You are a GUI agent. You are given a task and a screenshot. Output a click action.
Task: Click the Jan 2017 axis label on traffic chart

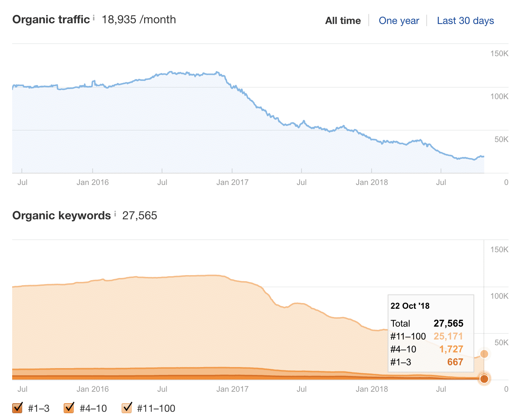[233, 182]
